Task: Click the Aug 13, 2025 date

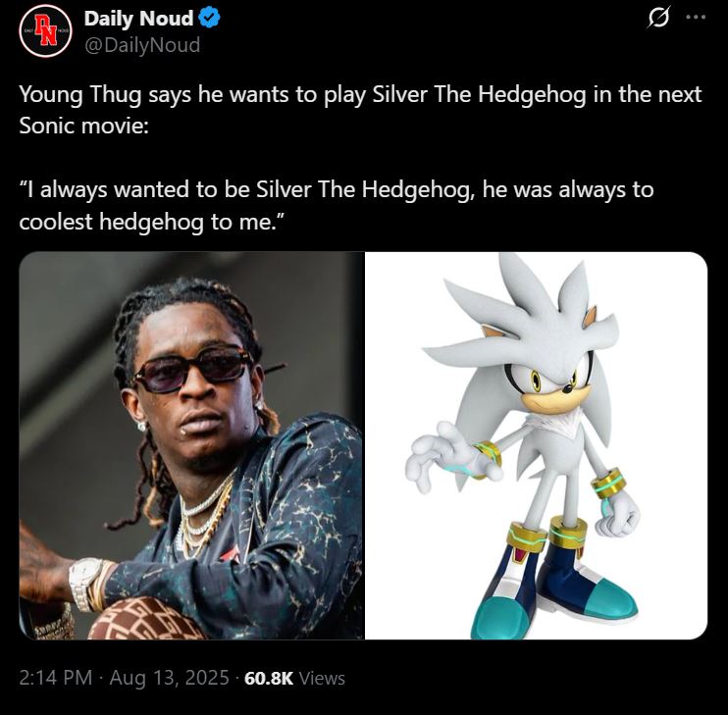Action: [x=170, y=678]
